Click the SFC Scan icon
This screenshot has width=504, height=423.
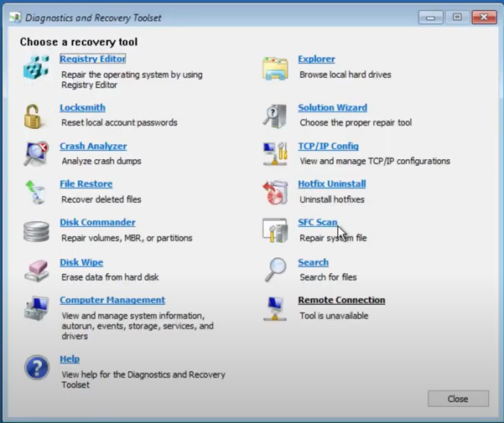pos(275,230)
